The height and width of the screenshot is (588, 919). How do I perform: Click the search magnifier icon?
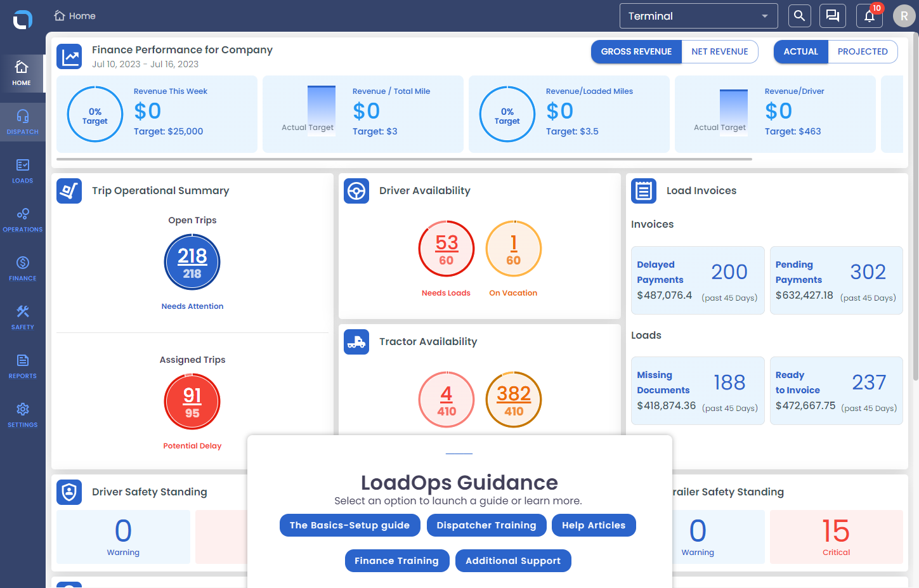pos(799,16)
